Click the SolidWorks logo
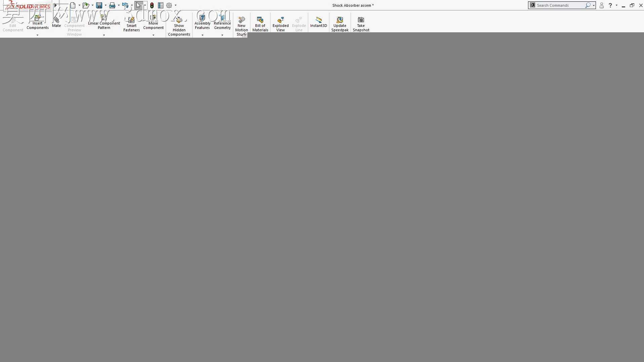The image size is (644, 362). [x=28, y=6]
